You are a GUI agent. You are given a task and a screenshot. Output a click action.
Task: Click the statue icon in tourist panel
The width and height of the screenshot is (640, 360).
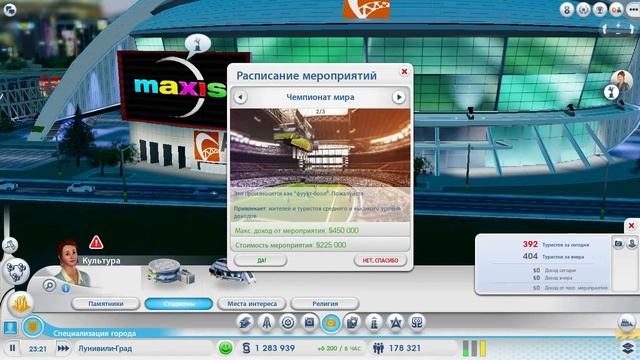(x=632, y=244)
